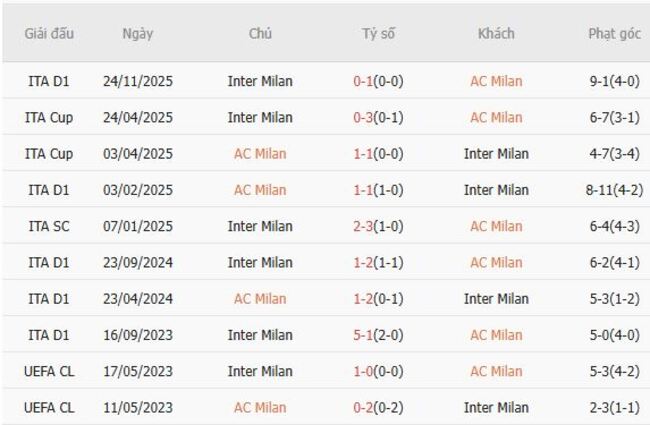
Task: Click the 0-3(0-1) score link
Action: (x=378, y=117)
